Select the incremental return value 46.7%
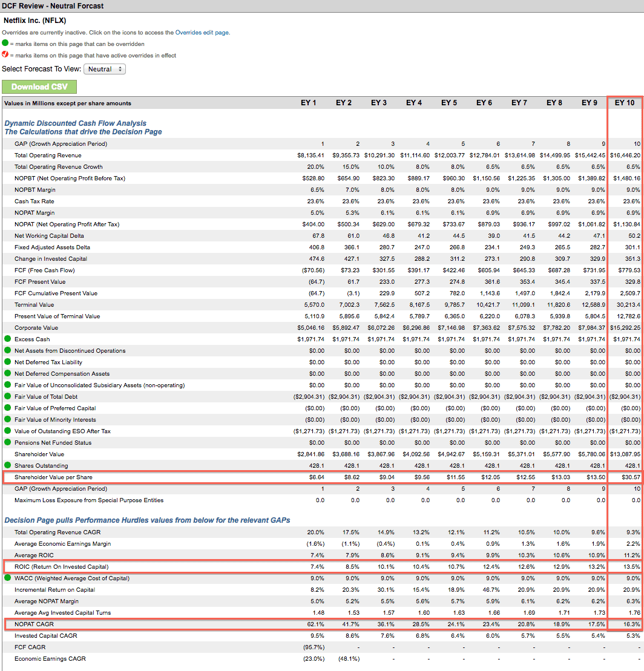The image size is (644, 671). (x=491, y=590)
